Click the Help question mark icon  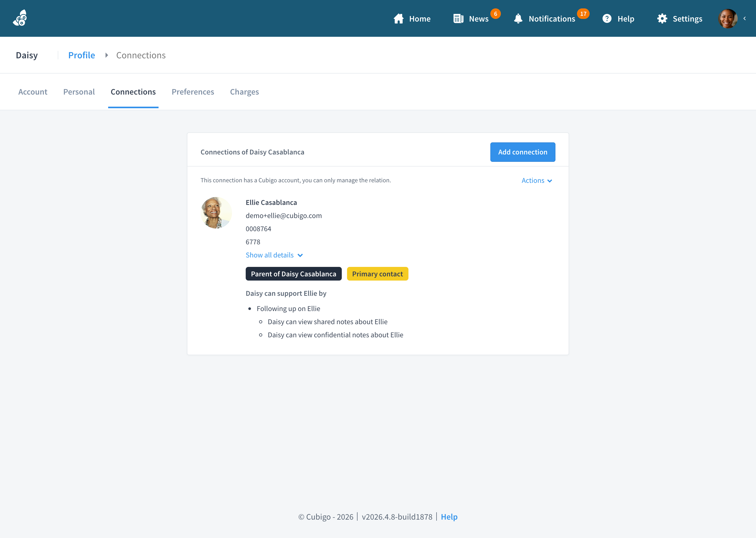[x=607, y=19]
